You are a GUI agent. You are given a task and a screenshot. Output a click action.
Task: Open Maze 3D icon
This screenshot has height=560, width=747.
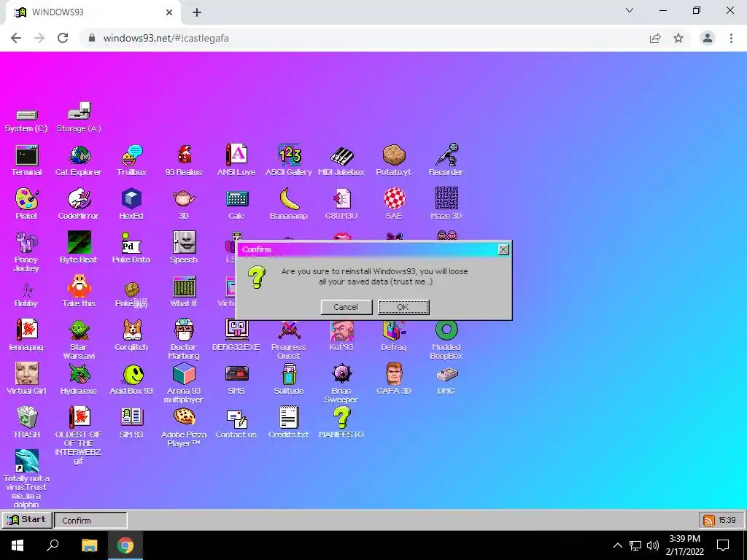pos(446,198)
